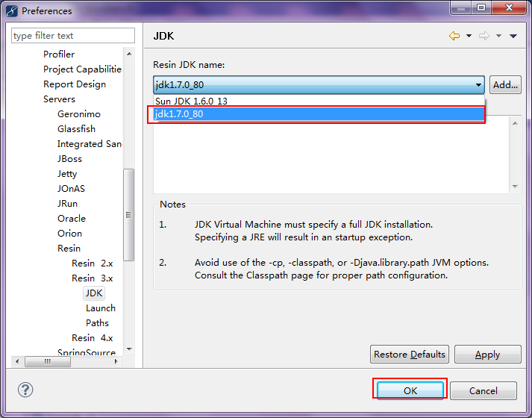Click the tree vertical scrollbar thumb
Screen dimensions: 532x418
point(129,215)
